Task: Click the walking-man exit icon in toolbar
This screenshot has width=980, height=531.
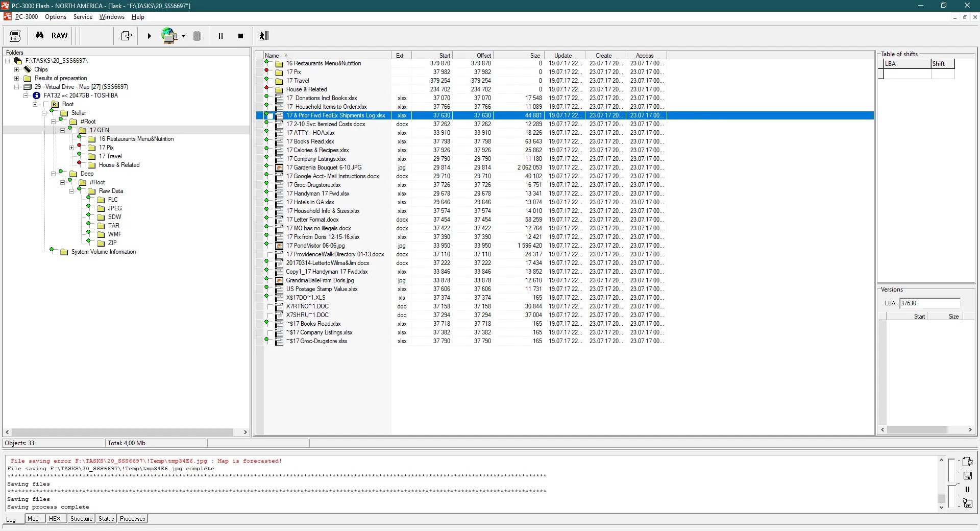Action: (x=264, y=36)
